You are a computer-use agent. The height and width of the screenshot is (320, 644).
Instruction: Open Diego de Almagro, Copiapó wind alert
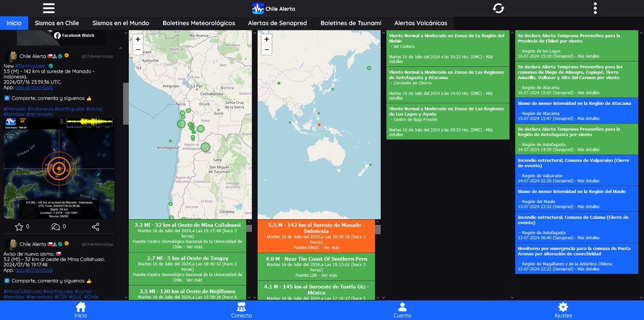point(577,79)
